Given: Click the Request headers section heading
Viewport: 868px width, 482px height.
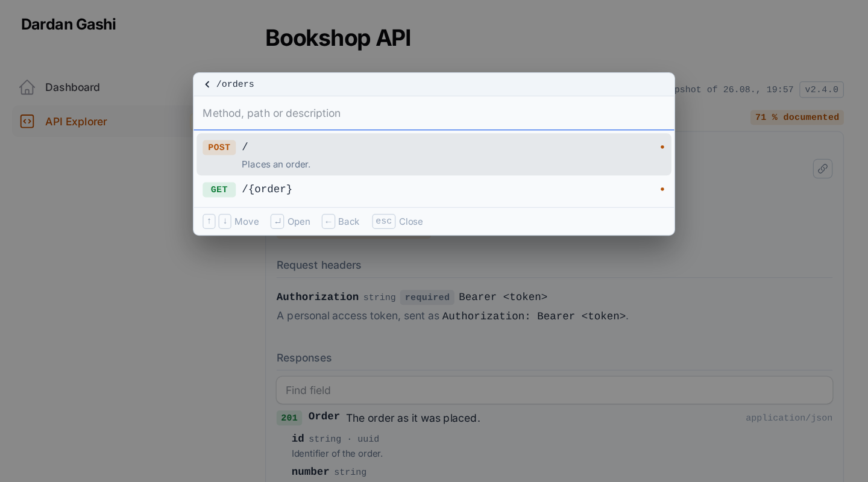Looking at the screenshot, I should tap(319, 265).
